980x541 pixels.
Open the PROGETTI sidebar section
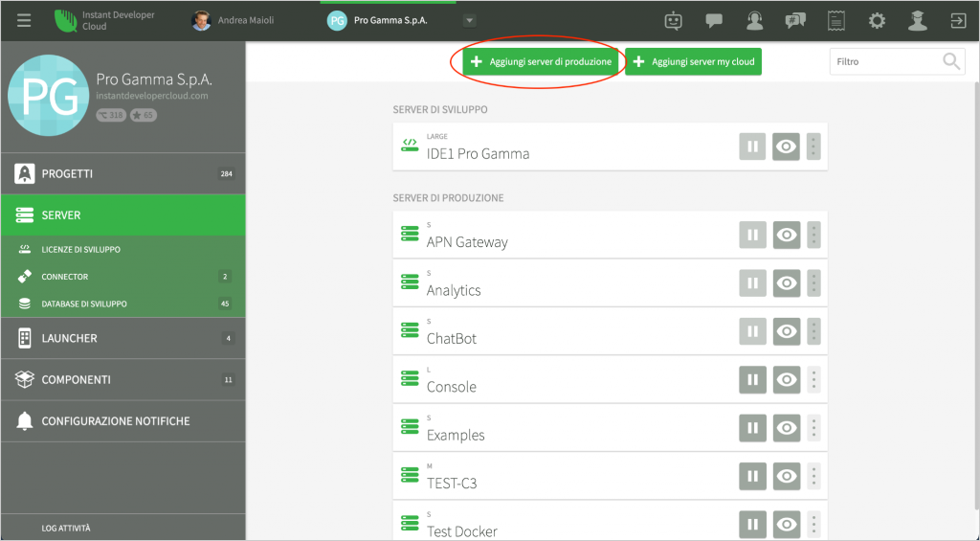click(123, 173)
